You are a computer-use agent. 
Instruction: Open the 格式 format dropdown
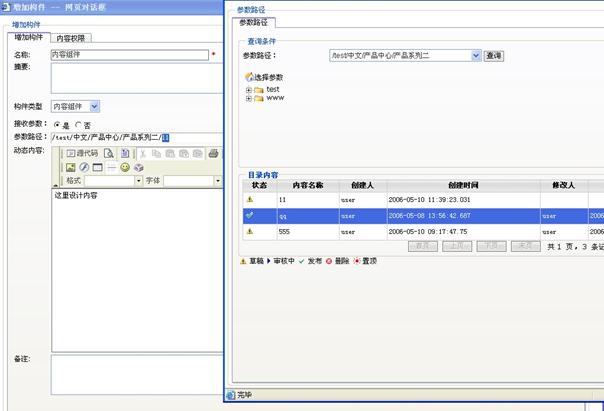click(x=137, y=181)
